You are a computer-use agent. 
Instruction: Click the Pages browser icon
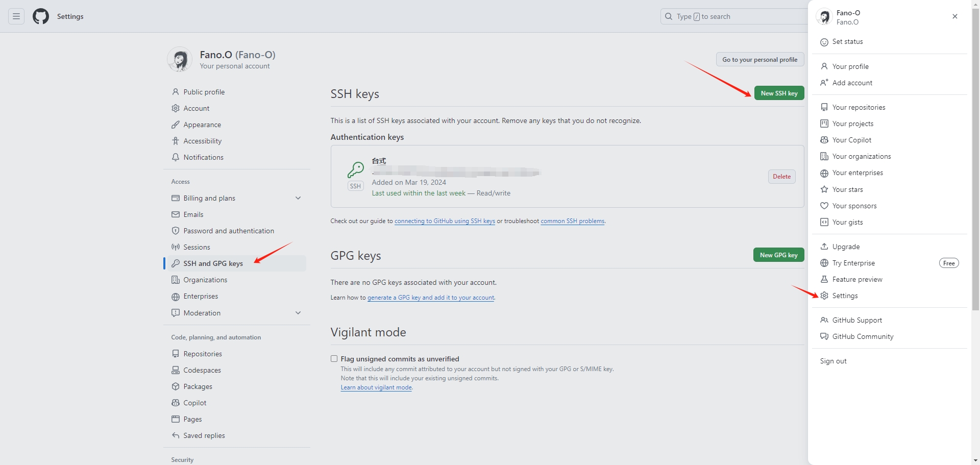point(176,419)
